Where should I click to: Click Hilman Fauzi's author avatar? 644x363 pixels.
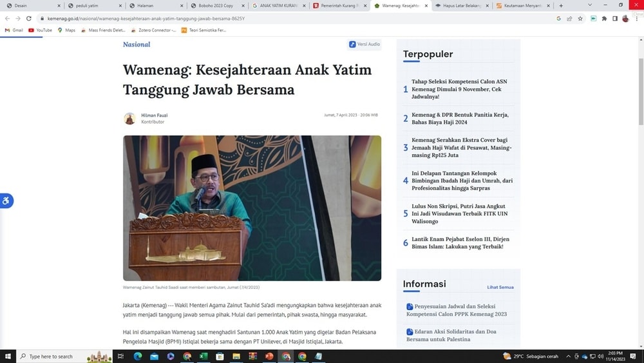[x=130, y=119]
